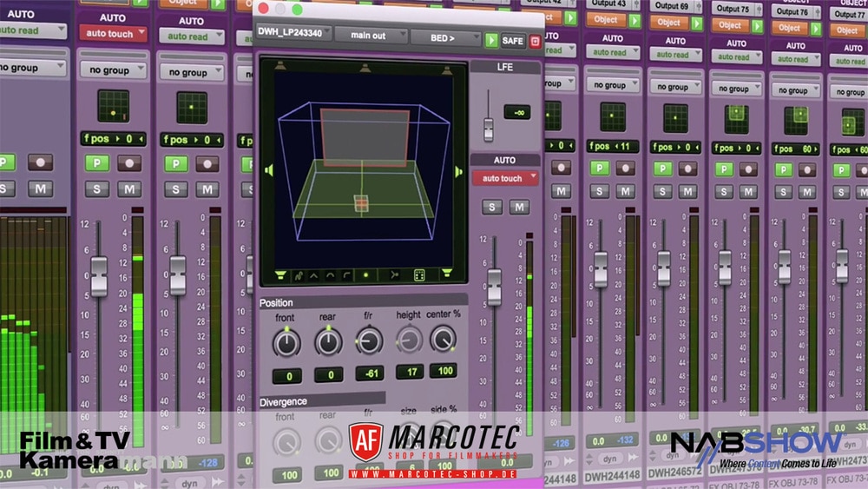Mute the track in the panner window
This screenshot has height=489, width=868.
pos(519,207)
